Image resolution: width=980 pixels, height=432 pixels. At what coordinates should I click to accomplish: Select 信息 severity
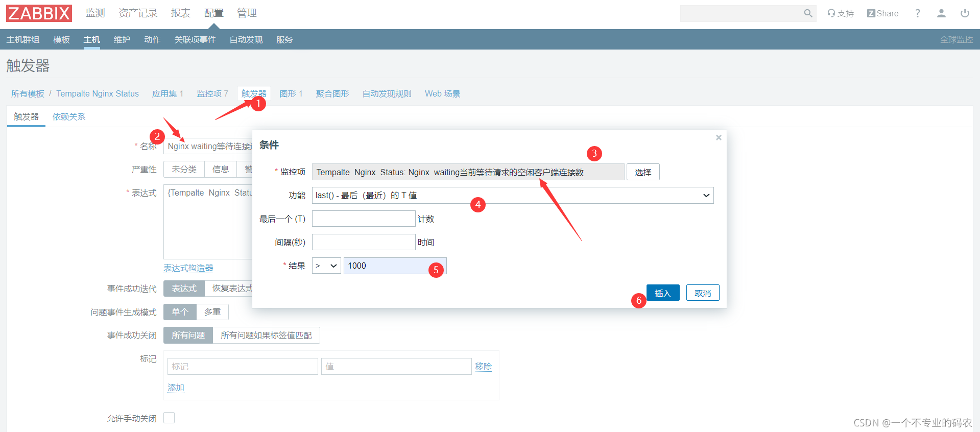point(221,169)
